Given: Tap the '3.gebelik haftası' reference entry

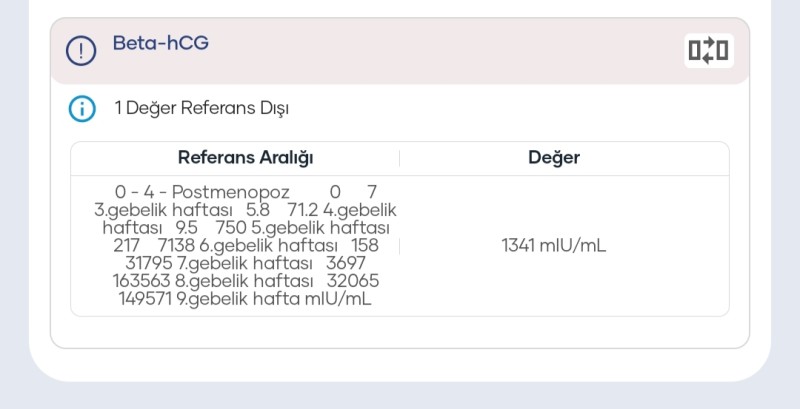Looking at the screenshot, I should coord(163,209).
